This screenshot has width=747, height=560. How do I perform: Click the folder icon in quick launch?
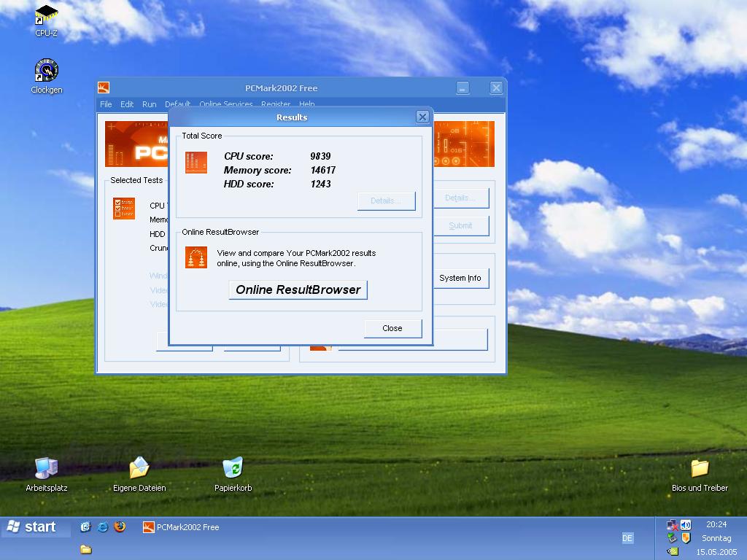tap(86, 550)
